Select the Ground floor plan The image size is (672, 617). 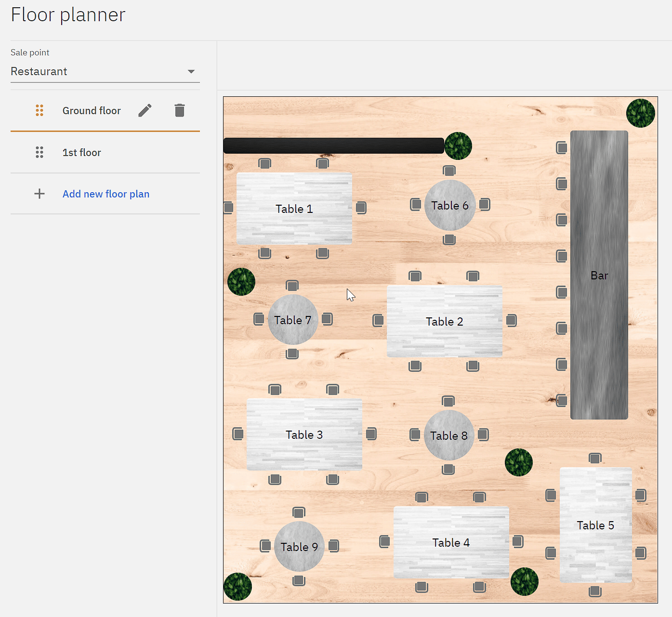[x=92, y=111]
